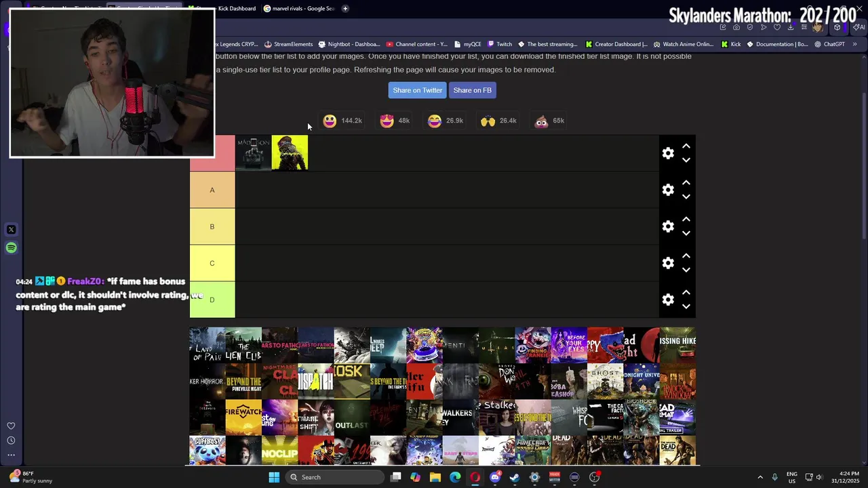This screenshot has width=868, height=488.
Task: Pick the Before Your Eyes thumbnail
Action: pos(569,345)
